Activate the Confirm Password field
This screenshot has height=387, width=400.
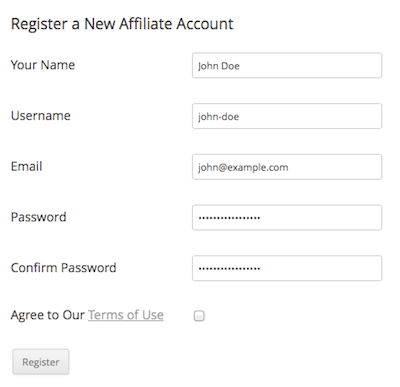287,268
